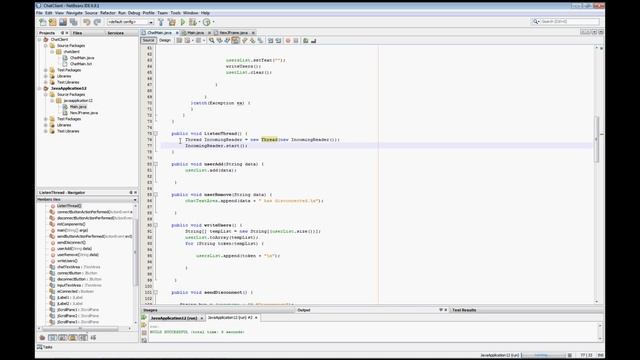Toggle Show Inherited Members filter in Navigator
640x360 pixels.
(42, 338)
